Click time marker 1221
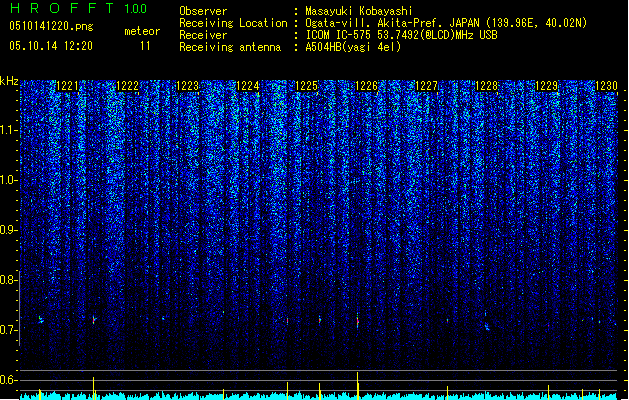Image resolution: width=629 pixels, height=400 pixels. (x=67, y=86)
